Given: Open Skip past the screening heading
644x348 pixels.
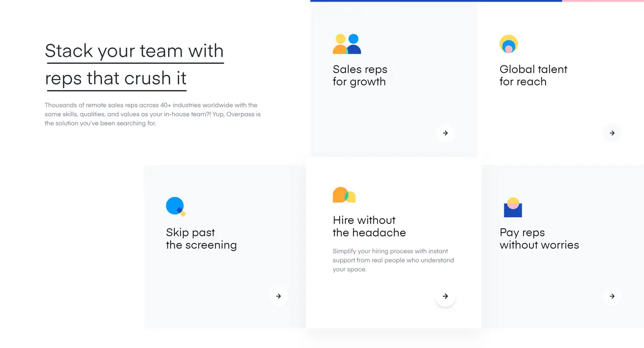Looking at the screenshot, I should coord(201,239).
